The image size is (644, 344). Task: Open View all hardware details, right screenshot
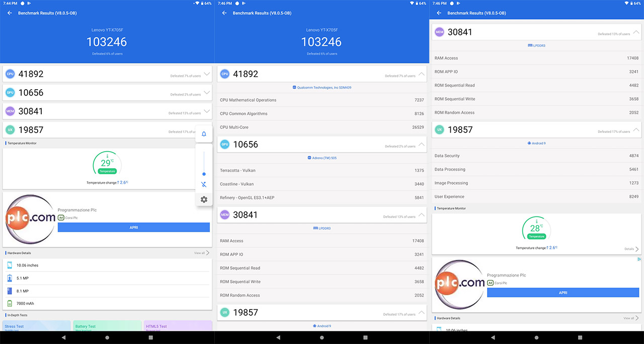tap(631, 318)
